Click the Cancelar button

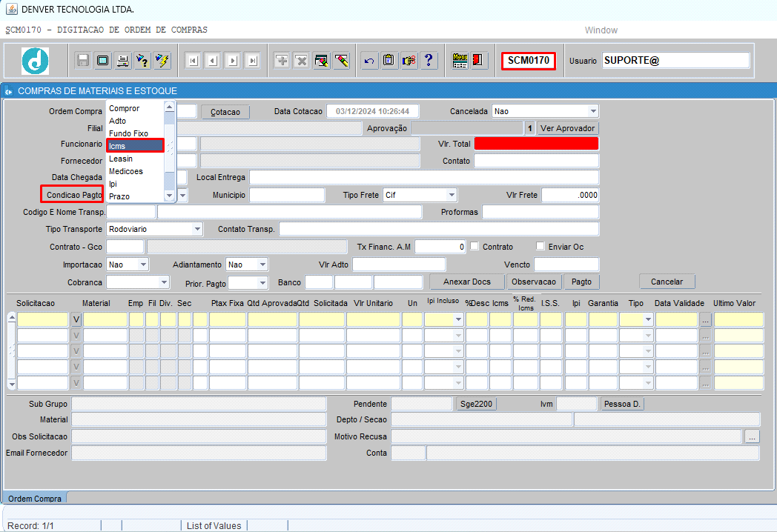point(667,282)
